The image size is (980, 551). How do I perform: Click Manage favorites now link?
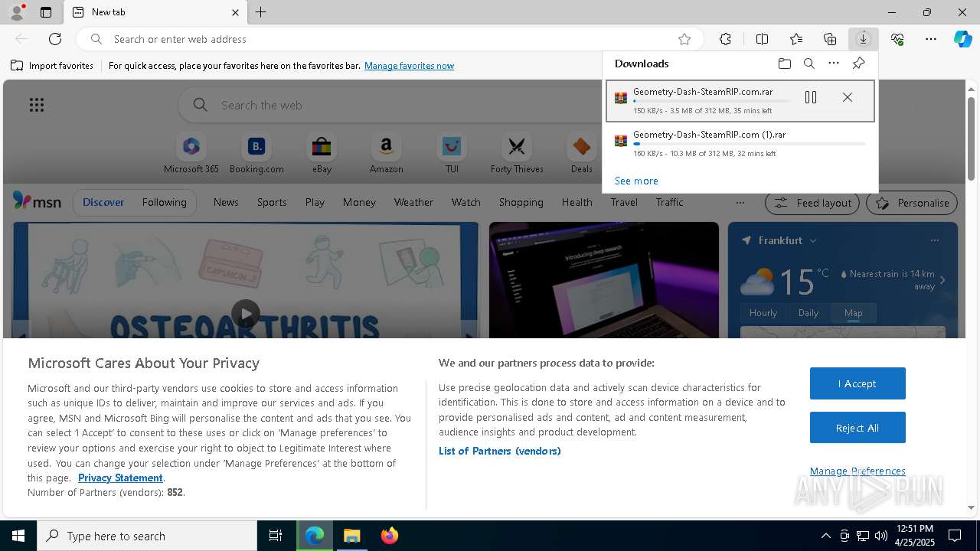point(409,66)
